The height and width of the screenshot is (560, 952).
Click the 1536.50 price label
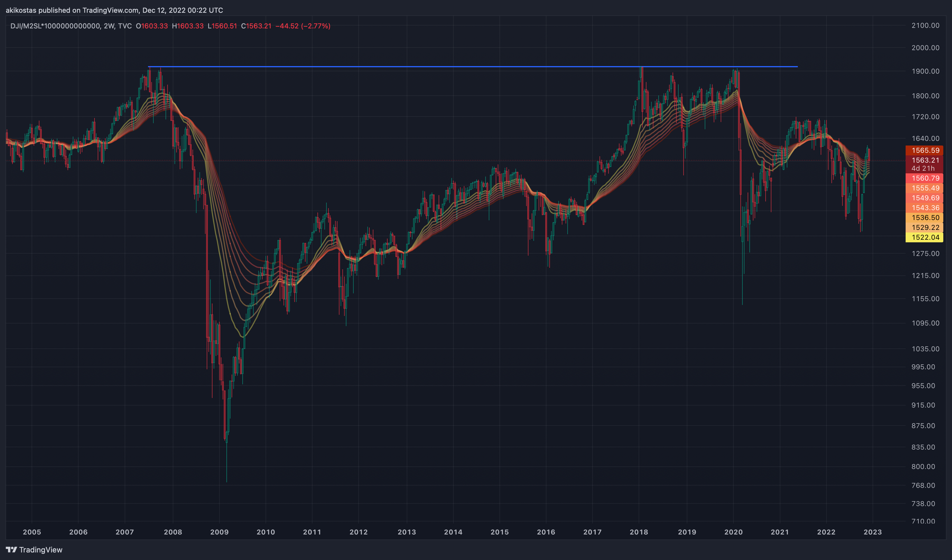[924, 217]
